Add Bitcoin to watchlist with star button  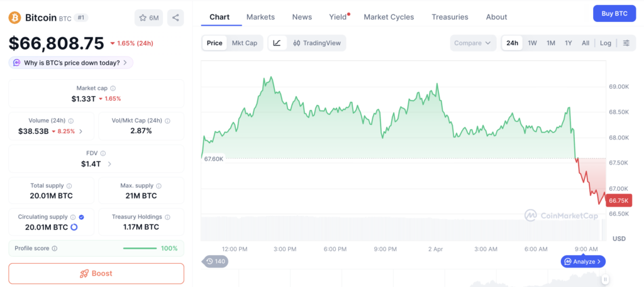(148, 18)
